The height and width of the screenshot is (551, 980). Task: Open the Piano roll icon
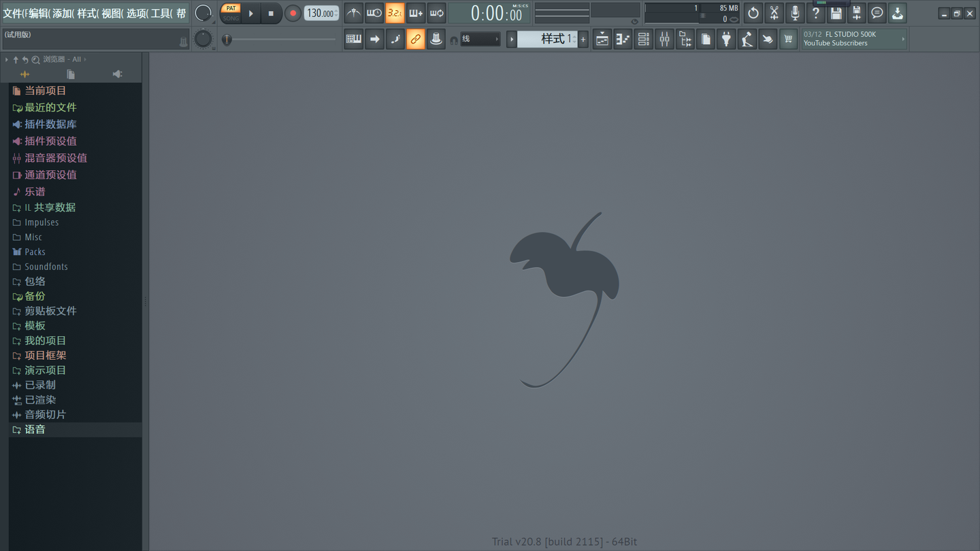click(623, 39)
